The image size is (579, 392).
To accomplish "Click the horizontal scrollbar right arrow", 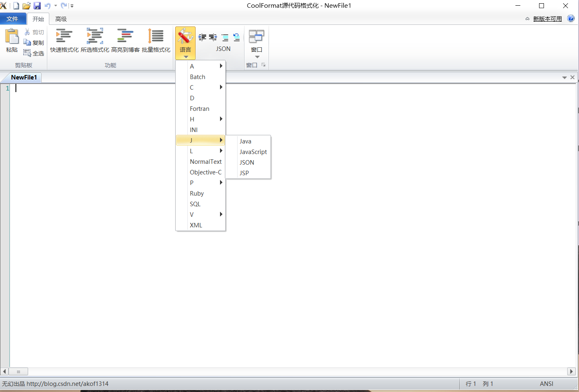I will (x=571, y=371).
